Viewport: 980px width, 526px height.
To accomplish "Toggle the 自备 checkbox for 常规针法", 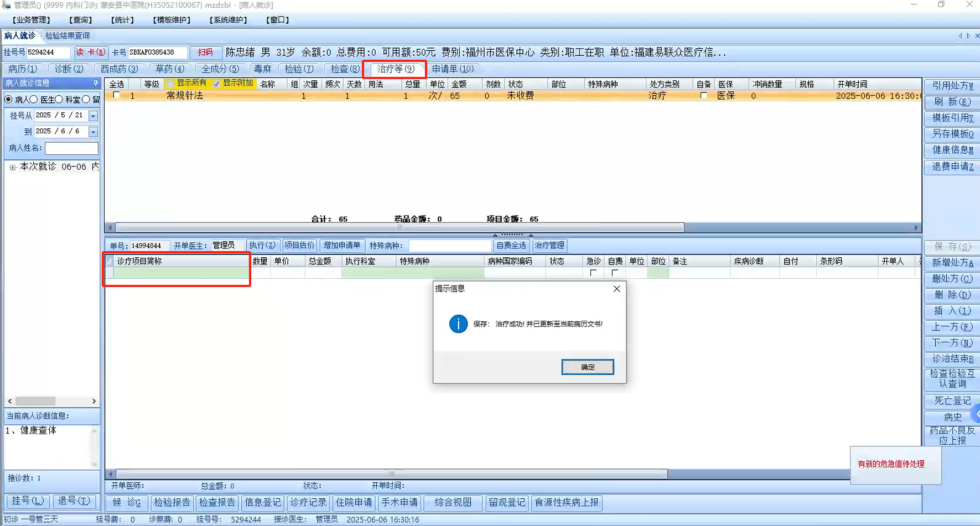I will [703, 96].
